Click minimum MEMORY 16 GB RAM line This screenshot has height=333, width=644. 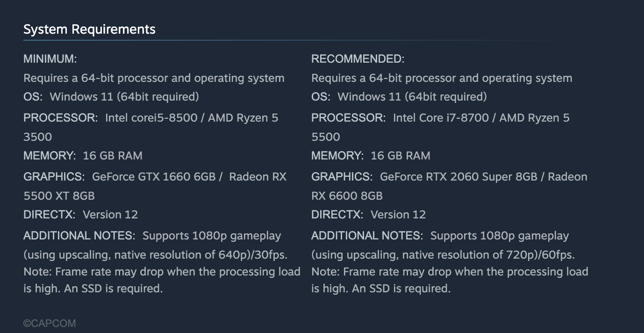83,156
